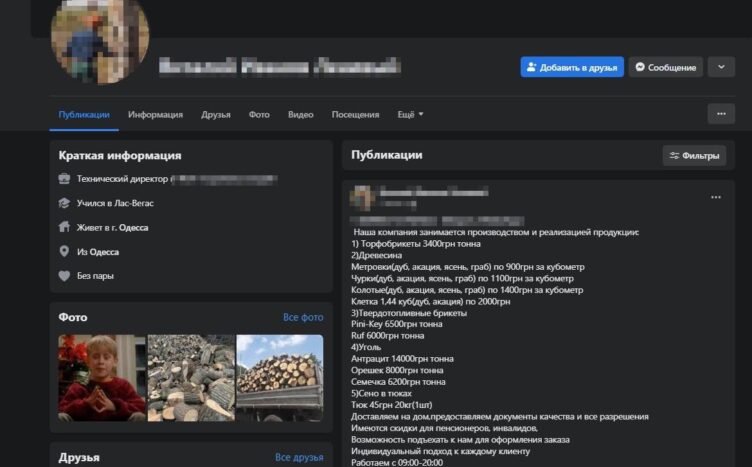The width and height of the screenshot is (752, 467).
Task: Switch to the Информация tab
Action: (x=155, y=114)
